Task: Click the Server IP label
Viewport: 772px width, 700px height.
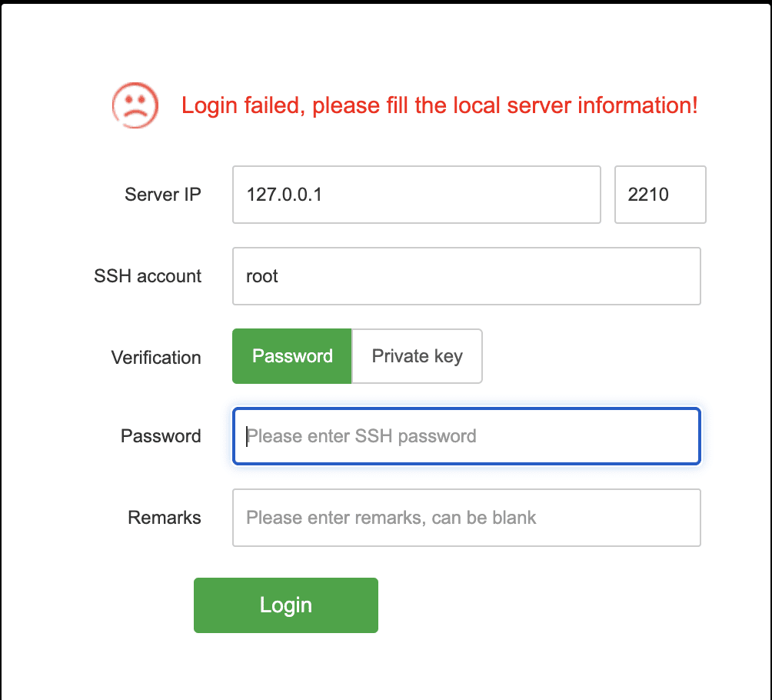Action: (x=162, y=195)
